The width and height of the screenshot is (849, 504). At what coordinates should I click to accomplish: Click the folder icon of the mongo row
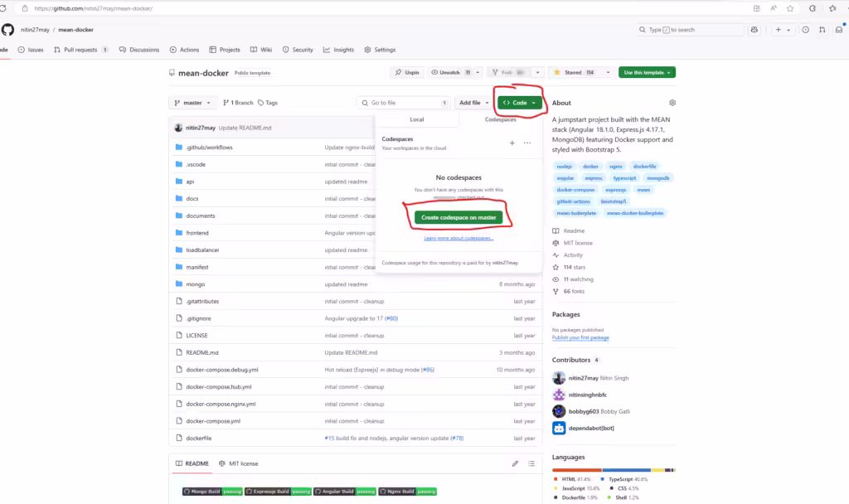coord(179,283)
